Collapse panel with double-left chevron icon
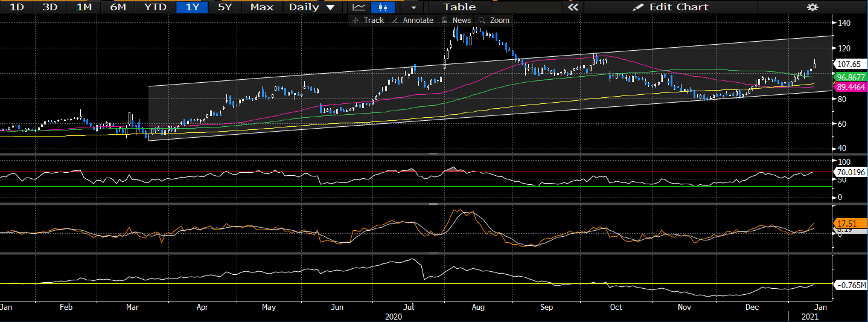Screen dimensions: 868x322 (573, 7)
